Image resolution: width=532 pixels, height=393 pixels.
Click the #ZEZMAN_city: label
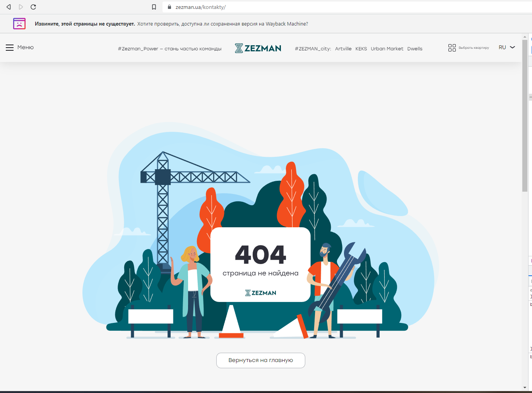pyautogui.click(x=313, y=49)
